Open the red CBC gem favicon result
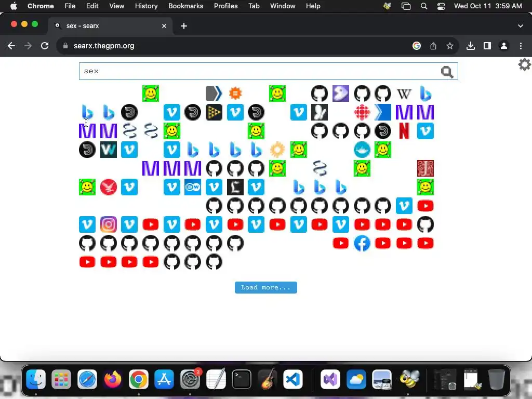This screenshot has height=399, width=532. coord(362,112)
